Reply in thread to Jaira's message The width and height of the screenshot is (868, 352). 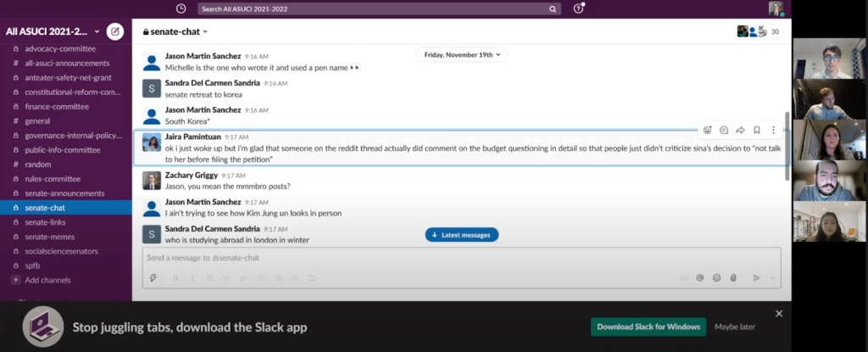point(724,130)
